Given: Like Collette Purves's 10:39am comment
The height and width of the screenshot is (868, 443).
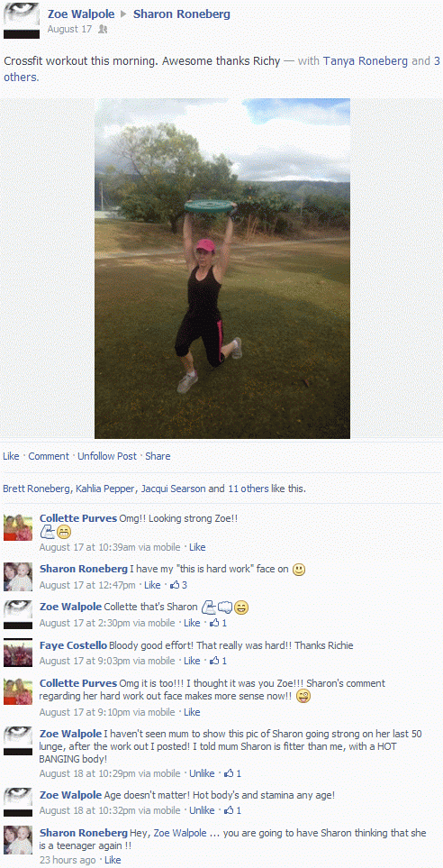Looking at the screenshot, I should coord(197,547).
